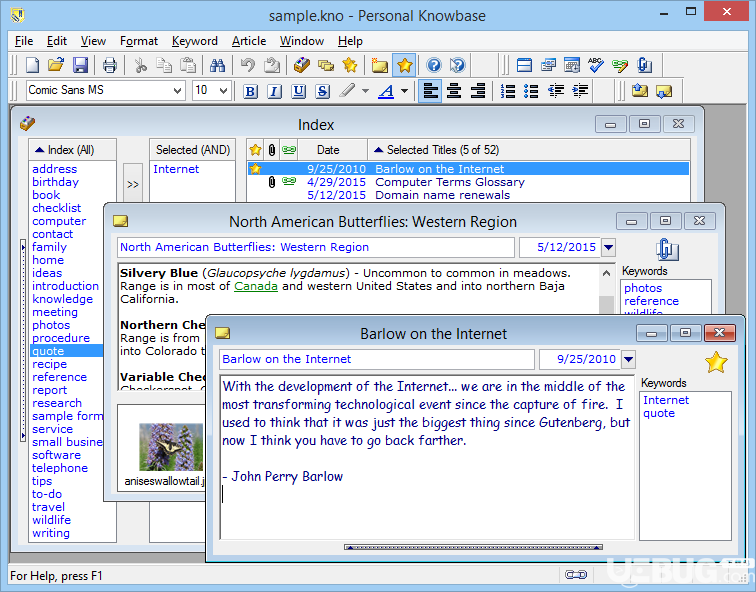This screenshot has height=592, width=756.
Task: Align text left
Action: tap(430, 91)
